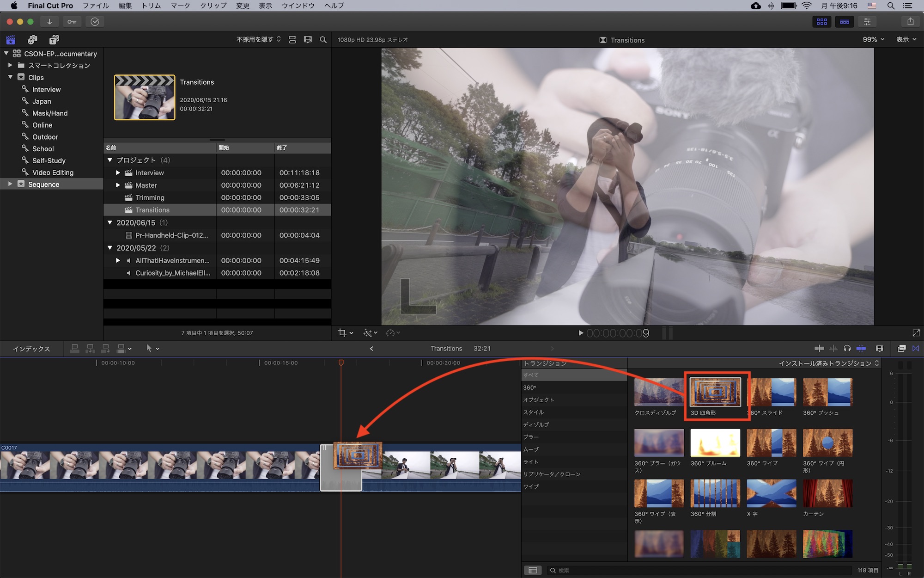Toggle the inspector sliders panel

point(867,22)
